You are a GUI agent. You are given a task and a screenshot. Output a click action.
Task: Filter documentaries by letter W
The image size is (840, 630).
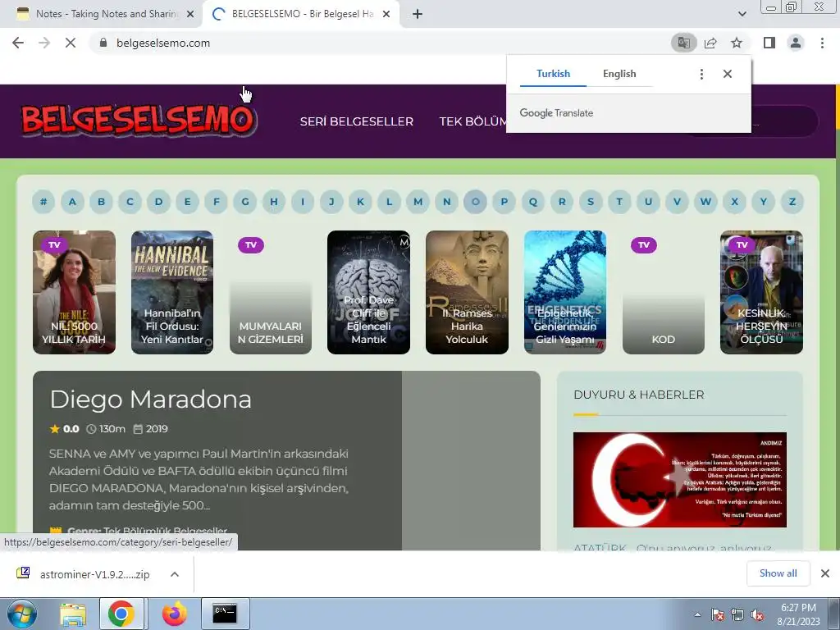[705, 202]
